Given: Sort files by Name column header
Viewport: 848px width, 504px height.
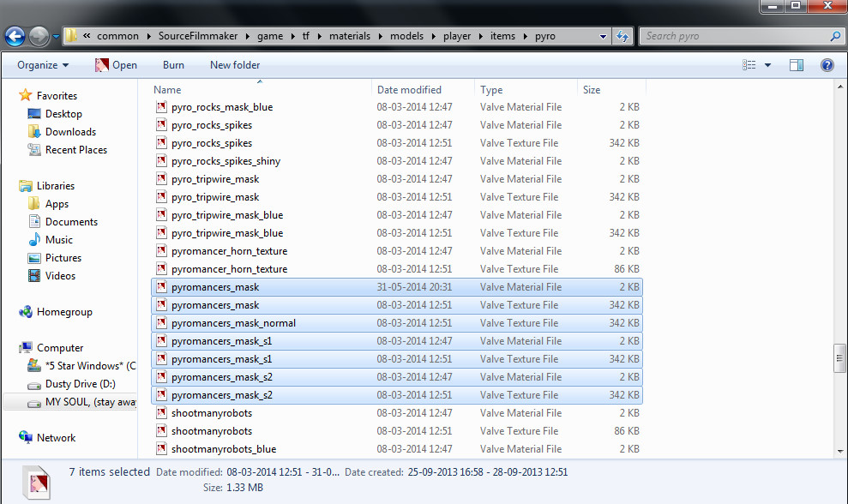Looking at the screenshot, I should (167, 90).
